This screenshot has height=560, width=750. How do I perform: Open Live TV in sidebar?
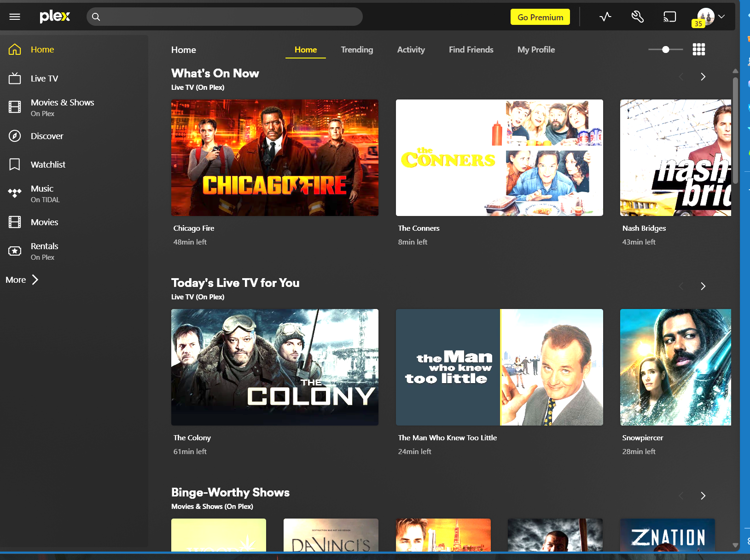coord(44,78)
